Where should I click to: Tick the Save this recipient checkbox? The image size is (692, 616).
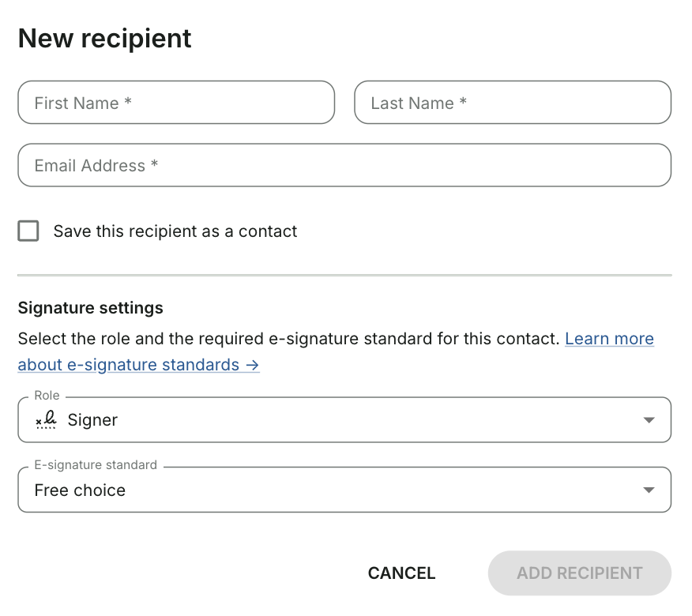(x=28, y=231)
